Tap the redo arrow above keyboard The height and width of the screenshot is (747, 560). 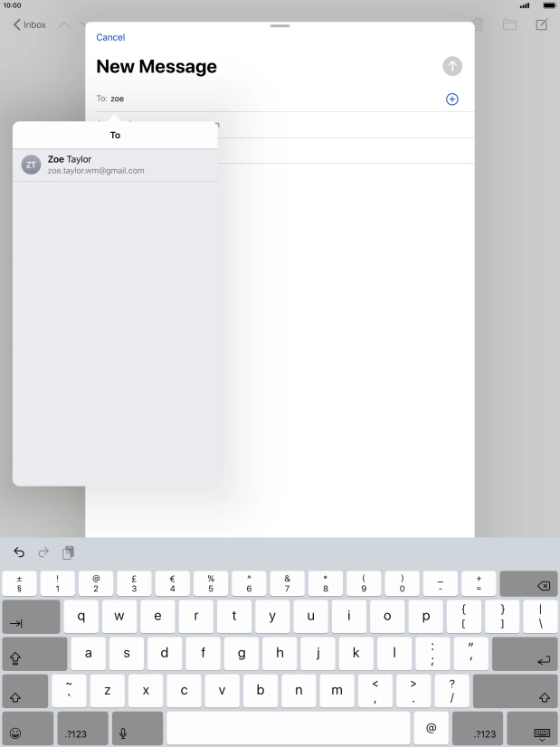click(43, 553)
